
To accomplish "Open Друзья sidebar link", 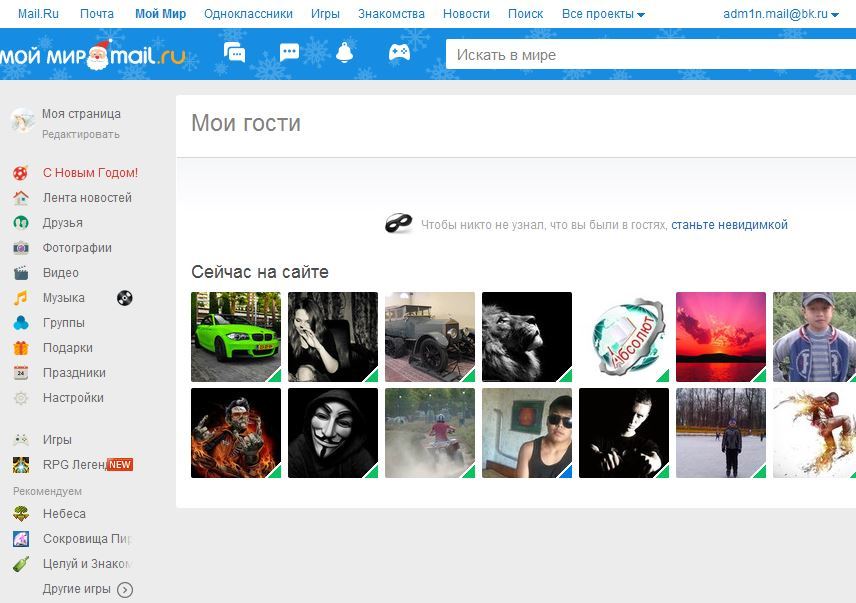I will pos(63,223).
